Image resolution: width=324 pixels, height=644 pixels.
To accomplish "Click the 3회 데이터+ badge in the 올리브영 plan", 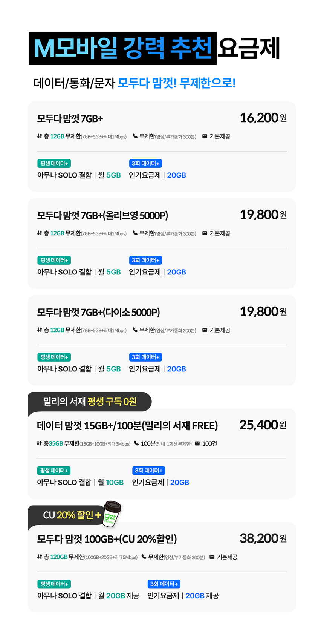I will [145, 260].
